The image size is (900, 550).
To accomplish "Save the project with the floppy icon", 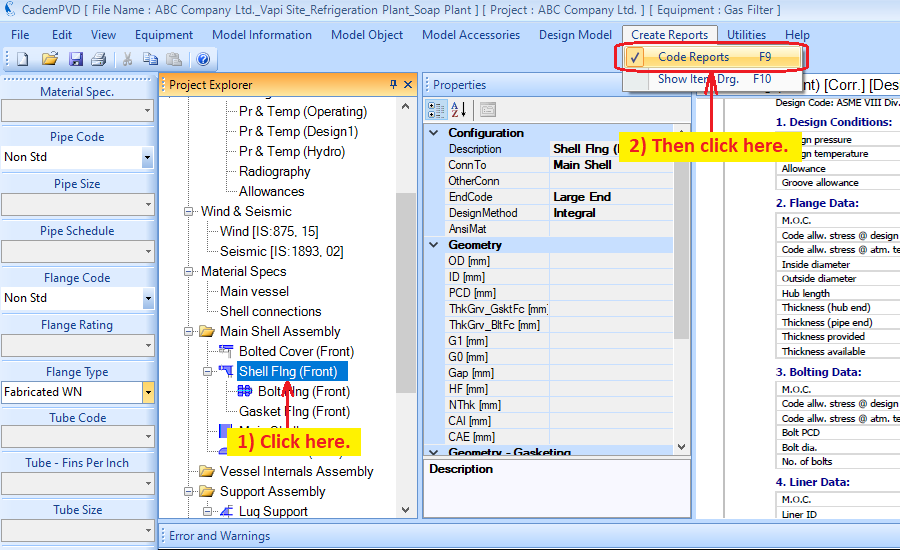I will (x=75, y=60).
